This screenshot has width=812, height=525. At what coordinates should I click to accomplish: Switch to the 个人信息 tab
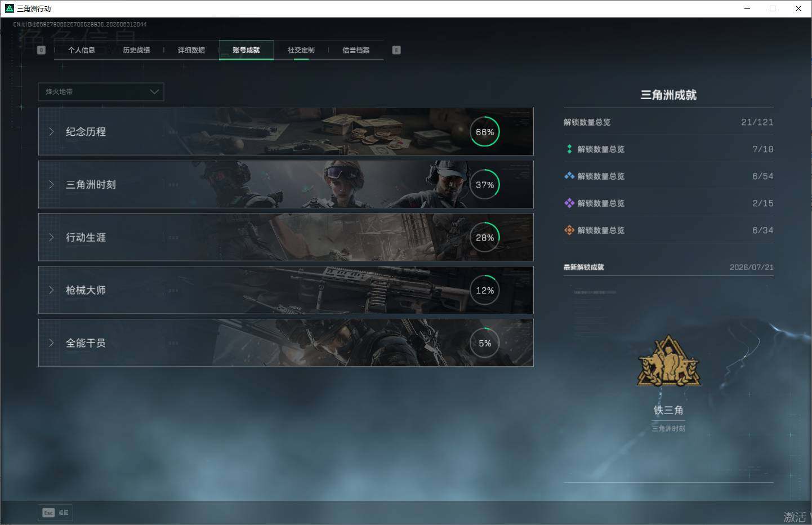(x=82, y=50)
